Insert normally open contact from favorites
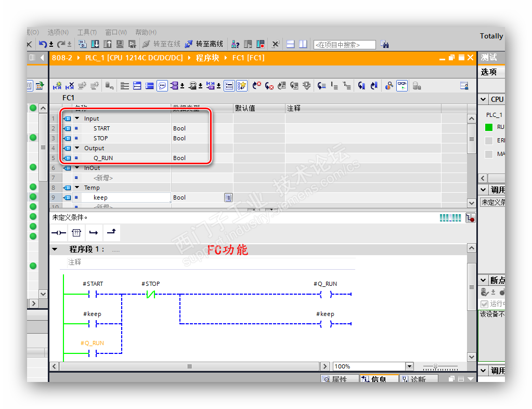The image size is (532, 409). coord(59,233)
